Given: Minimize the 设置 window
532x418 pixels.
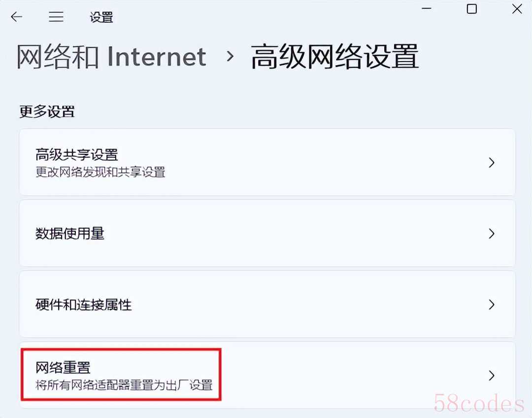Looking at the screenshot, I should [427, 8].
